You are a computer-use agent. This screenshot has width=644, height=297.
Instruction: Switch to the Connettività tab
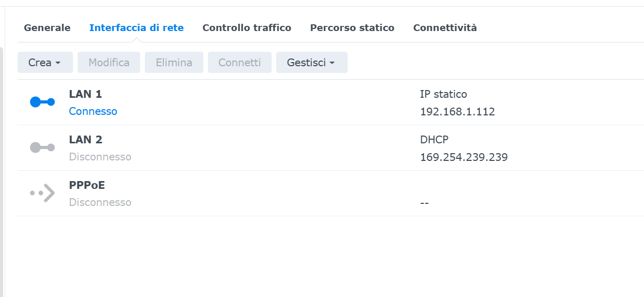pos(445,28)
